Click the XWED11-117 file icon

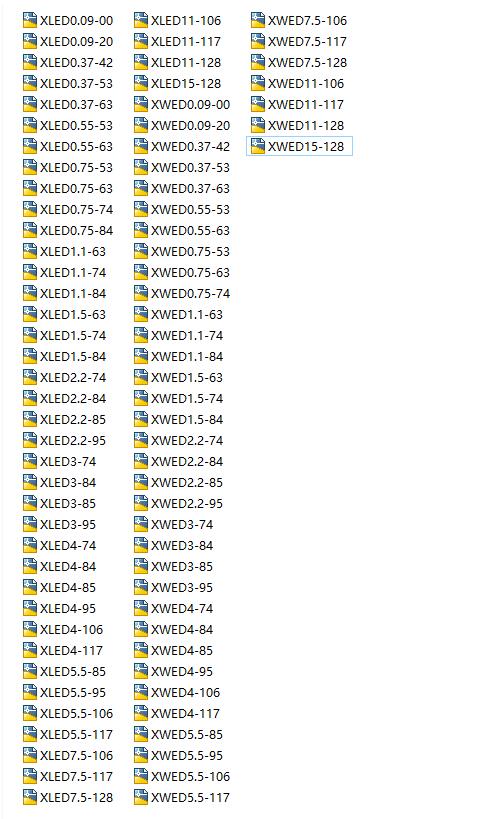(x=258, y=104)
